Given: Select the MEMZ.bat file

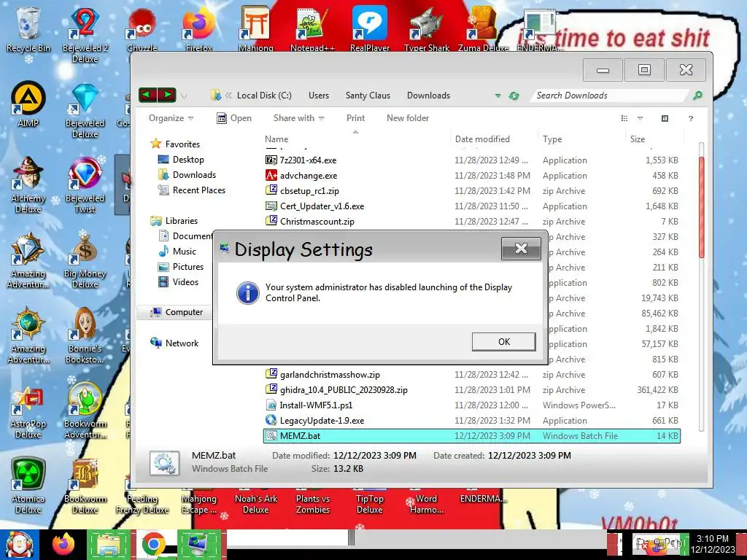Looking at the screenshot, I should (472, 436).
